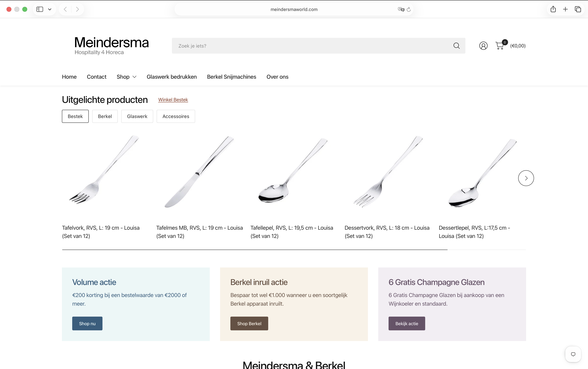Click the Shop Berkel button
The width and height of the screenshot is (588, 369).
(x=249, y=324)
